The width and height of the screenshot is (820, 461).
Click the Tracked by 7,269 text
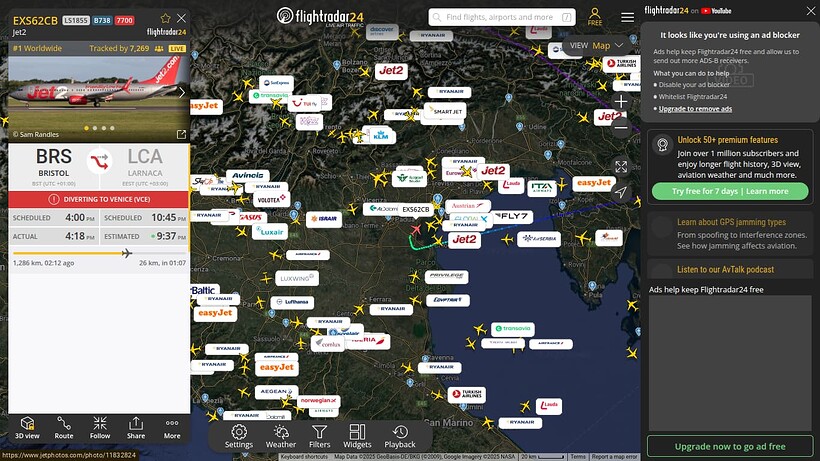119,48
